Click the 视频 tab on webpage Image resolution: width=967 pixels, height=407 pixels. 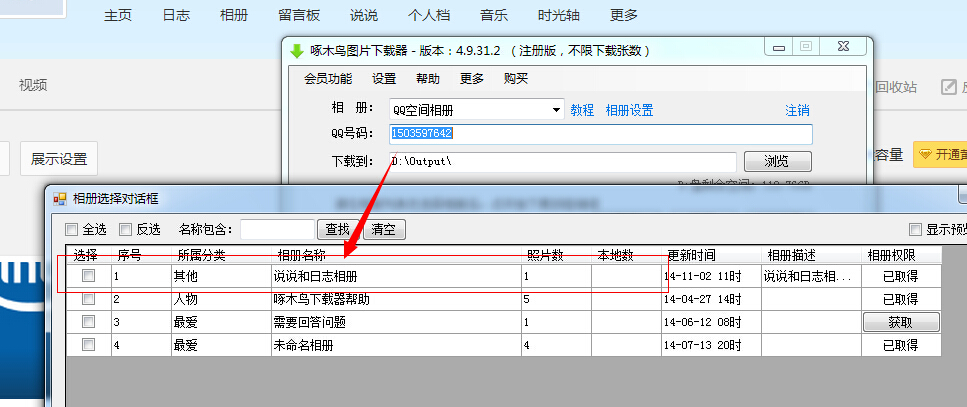tap(33, 85)
